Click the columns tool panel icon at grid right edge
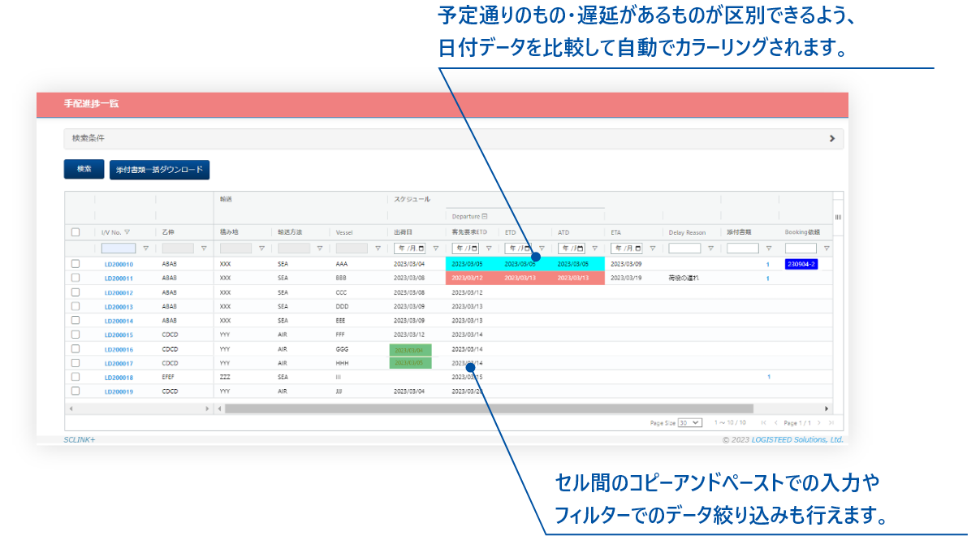Viewport: 980px width, 536px height. point(838,217)
